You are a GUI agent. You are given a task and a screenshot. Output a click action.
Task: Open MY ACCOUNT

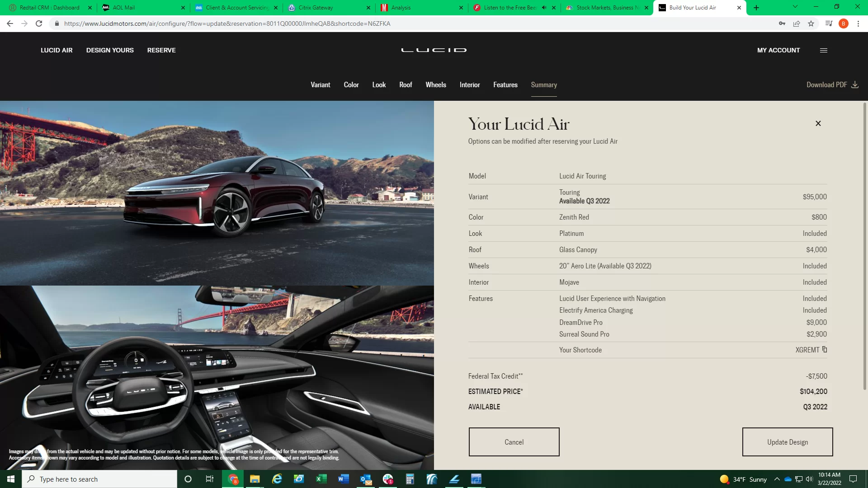pyautogui.click(x=778, y=50)
